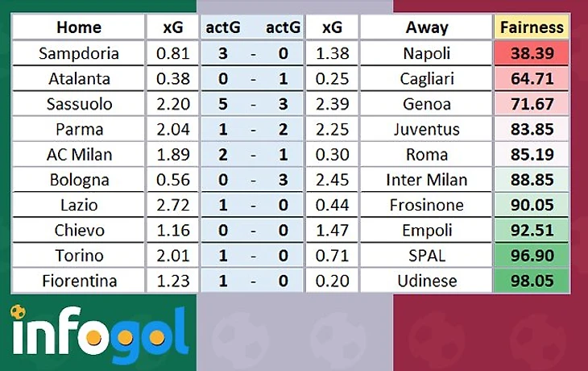Select the Frosinone cell

point(426,205)
